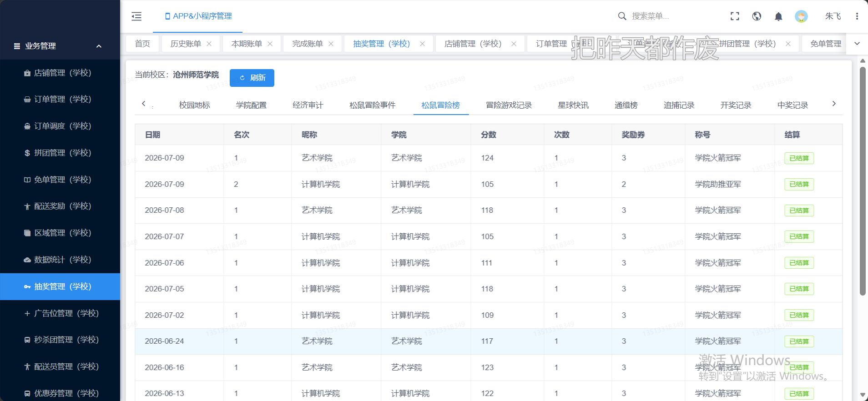Toggle fullscreen mode icon
The image size is (868, 401).
[735, 16]
